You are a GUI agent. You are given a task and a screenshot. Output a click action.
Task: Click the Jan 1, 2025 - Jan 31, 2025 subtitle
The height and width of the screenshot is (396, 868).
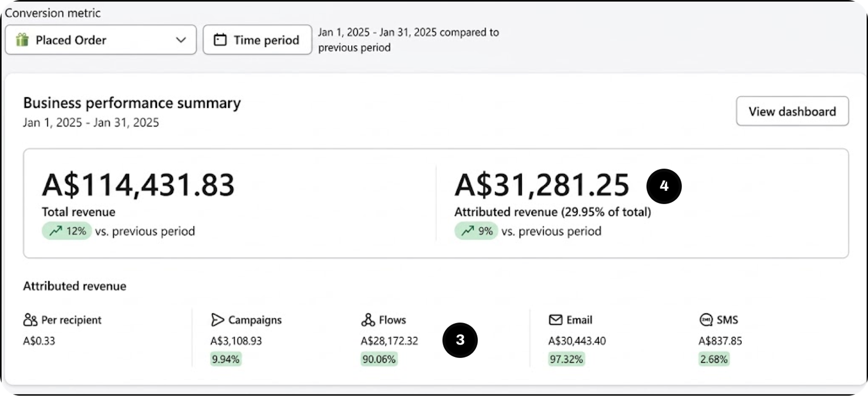(x=91, y=122)
